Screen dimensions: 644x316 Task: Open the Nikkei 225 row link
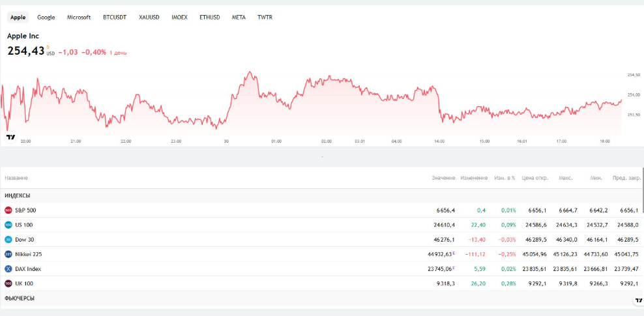(x=28, y=254)
